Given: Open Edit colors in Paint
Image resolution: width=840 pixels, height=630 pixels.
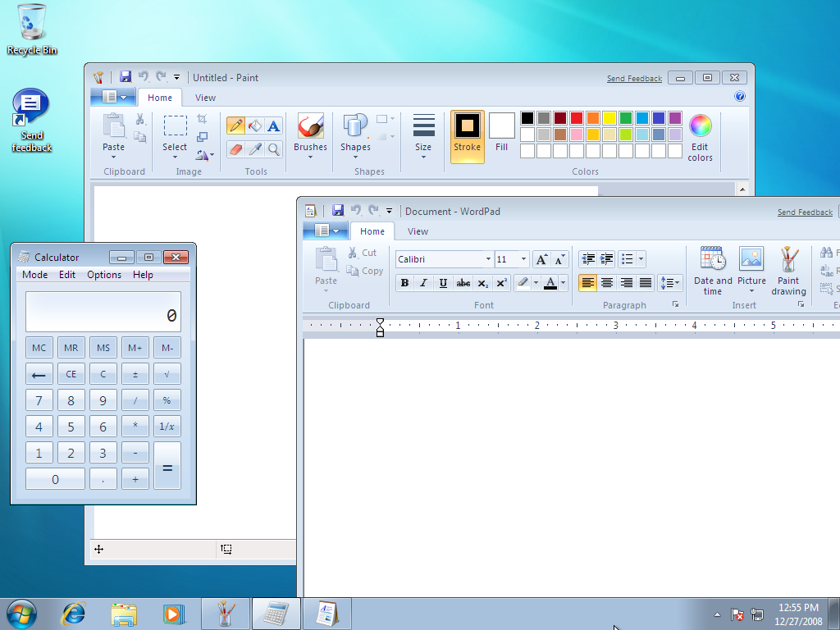Looking at the screenshot, I should pos(701,138).
